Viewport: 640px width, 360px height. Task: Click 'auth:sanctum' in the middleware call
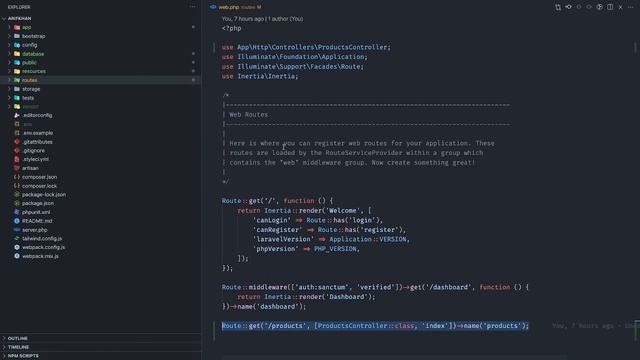pyautogui.click(x=322, y=287)
